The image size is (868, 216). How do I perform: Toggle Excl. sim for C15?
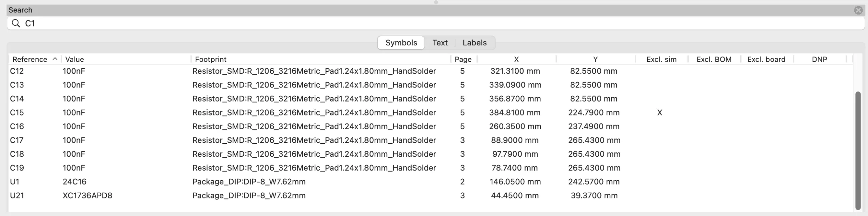[x=659, y=112]
